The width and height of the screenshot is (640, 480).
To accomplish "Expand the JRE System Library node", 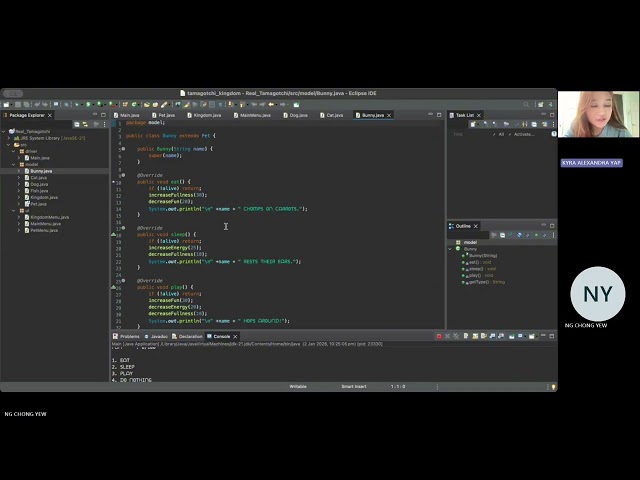I will 8,138.
